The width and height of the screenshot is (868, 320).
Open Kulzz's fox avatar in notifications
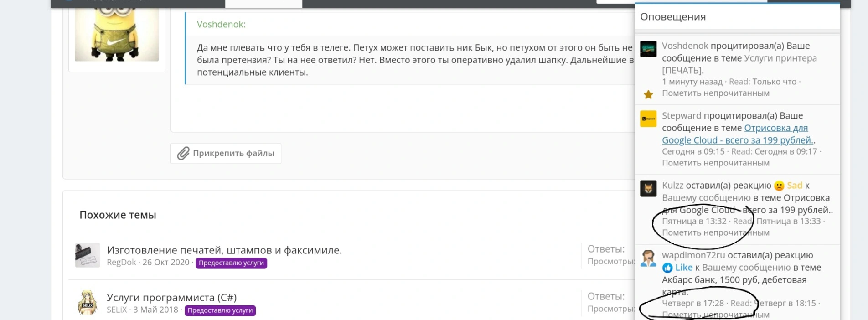(x=648, y=188)
